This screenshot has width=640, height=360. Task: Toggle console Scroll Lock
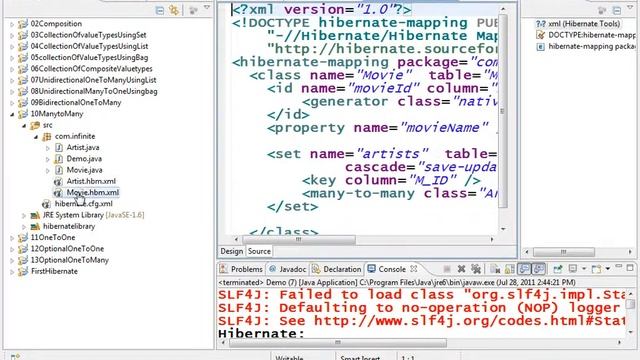point(510,269)
